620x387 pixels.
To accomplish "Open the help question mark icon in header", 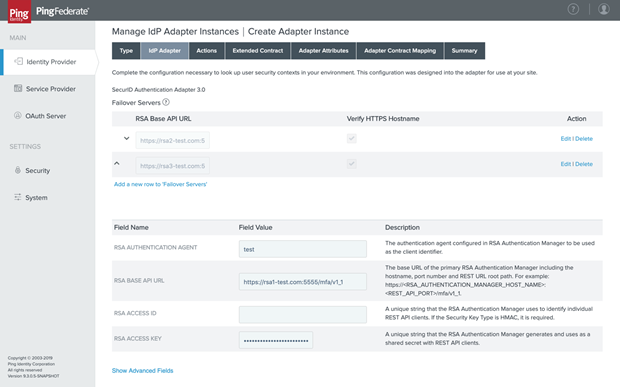I will (x=573, y=9).
